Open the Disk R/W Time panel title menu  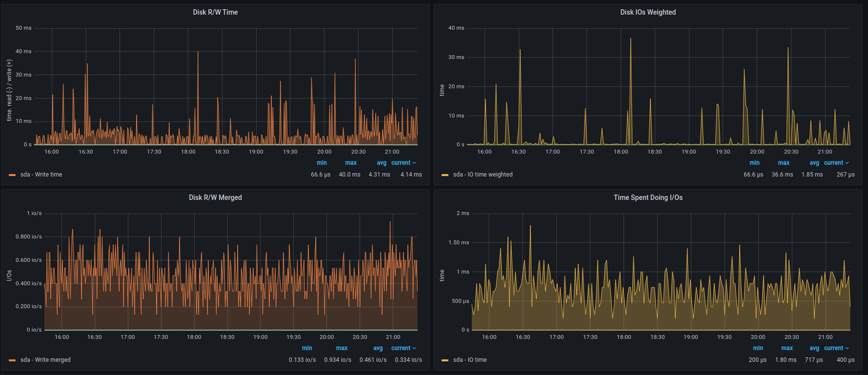click(x=215, y=12)
